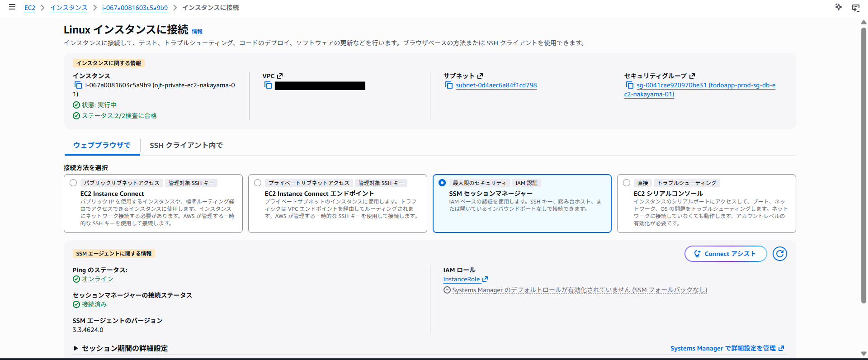
Task: Open subnet-0d4aec6a84f1cd798 link
Action: (496, 85)
